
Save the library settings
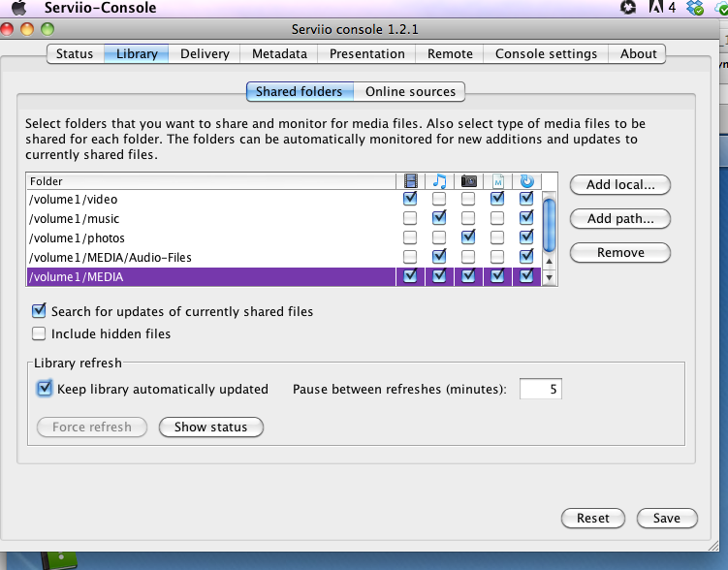(667, 518)
